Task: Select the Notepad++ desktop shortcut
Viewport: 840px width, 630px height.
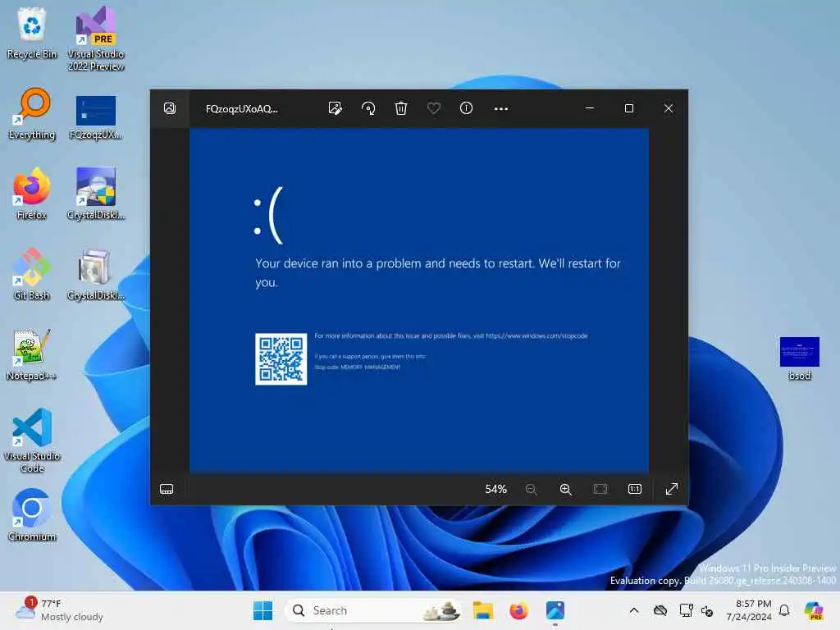Action: (x=32, y=354)
